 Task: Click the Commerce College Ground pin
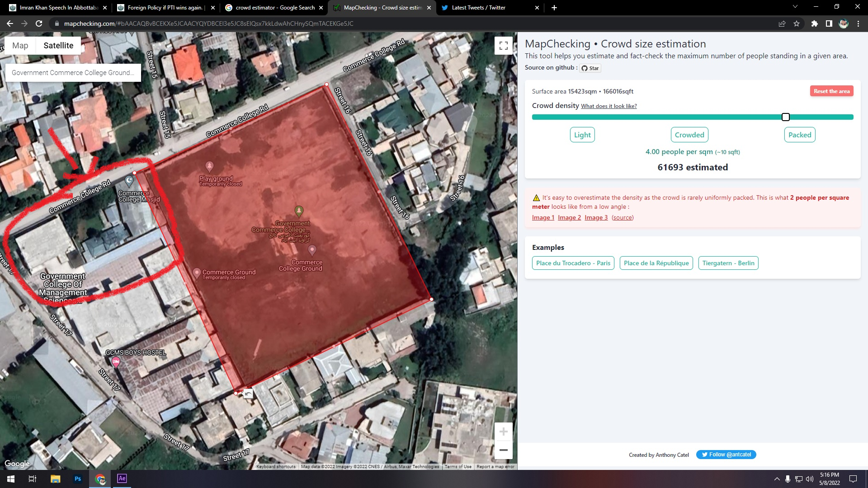click(x=312, y=250)
